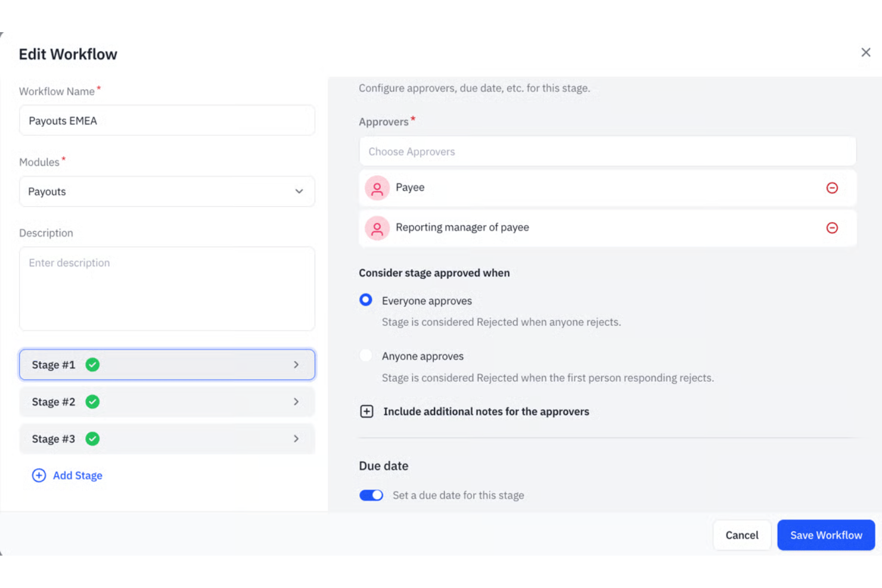
Task: Expand Stage #2 with its chevron arrow
Action: (296, 402)
